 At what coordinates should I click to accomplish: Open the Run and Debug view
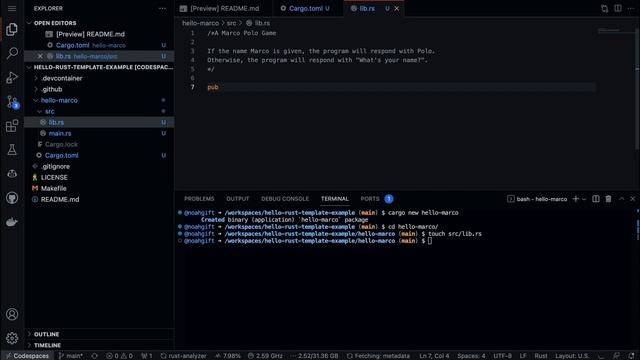coord(12,77)
